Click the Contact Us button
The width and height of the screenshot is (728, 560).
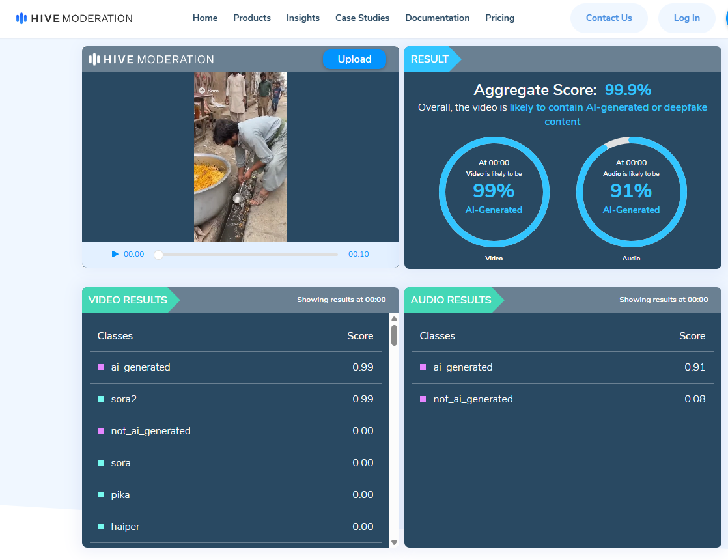pos(609,18)
